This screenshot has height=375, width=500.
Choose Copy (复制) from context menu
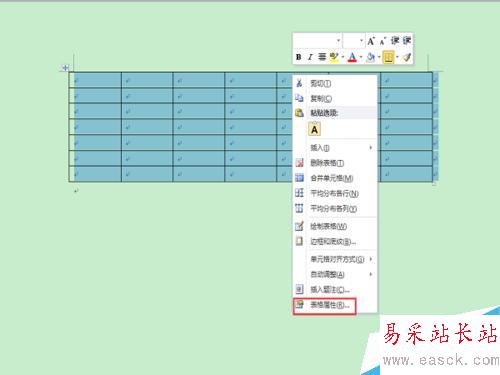[x=335, y=98]
